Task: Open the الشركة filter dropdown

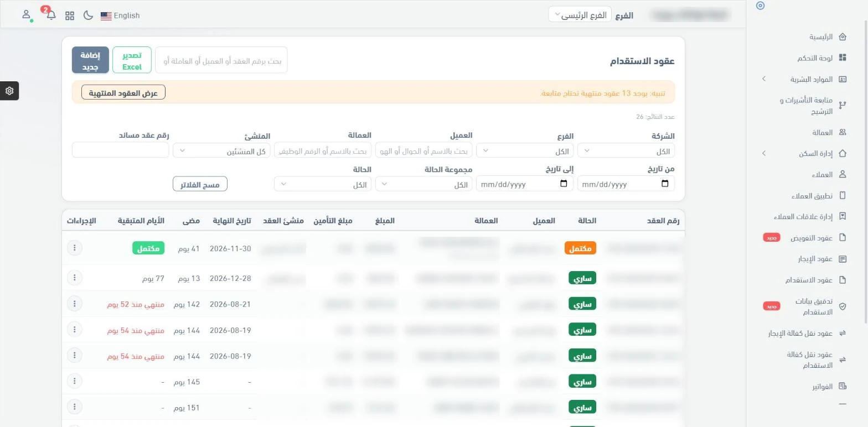Action: coord(626,150)
